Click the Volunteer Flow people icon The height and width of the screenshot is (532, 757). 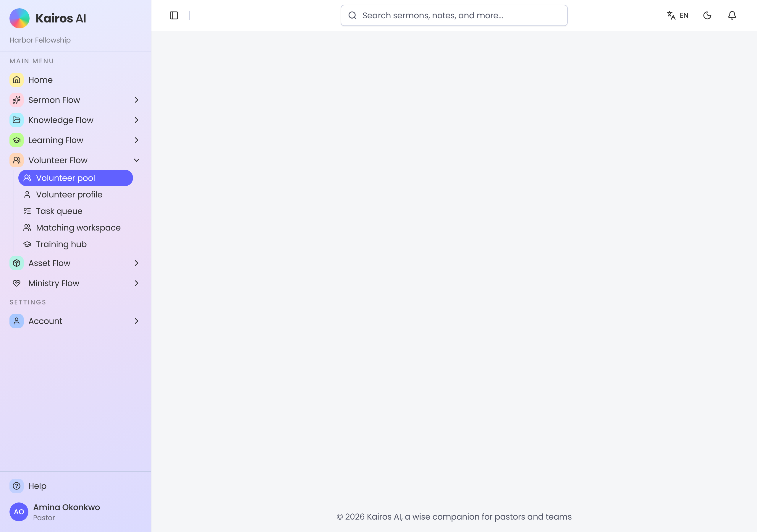[x=17, y=160]
